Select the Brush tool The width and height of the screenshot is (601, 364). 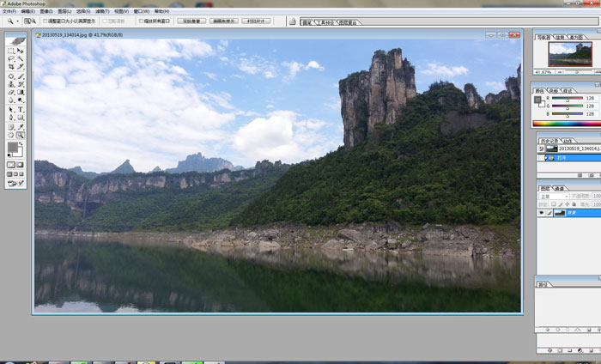coord(20,76)
